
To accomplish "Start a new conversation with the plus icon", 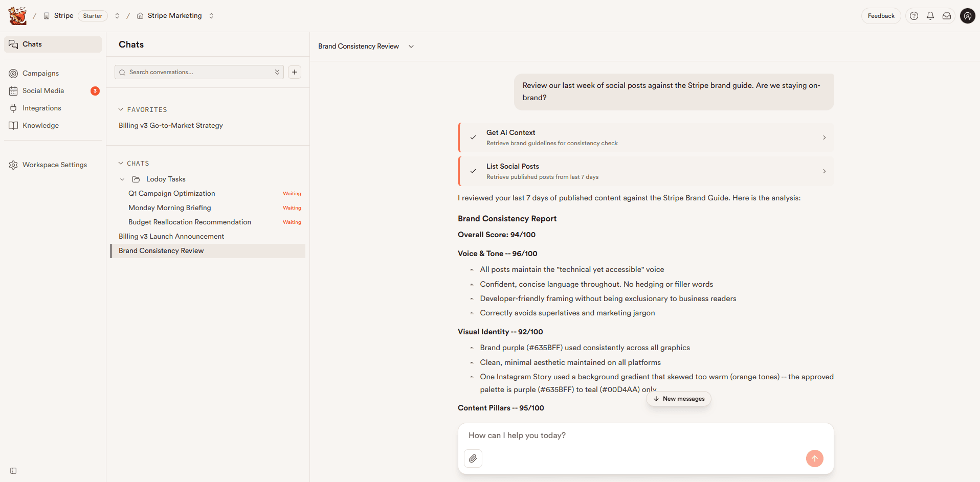I will tap(294, 72).
